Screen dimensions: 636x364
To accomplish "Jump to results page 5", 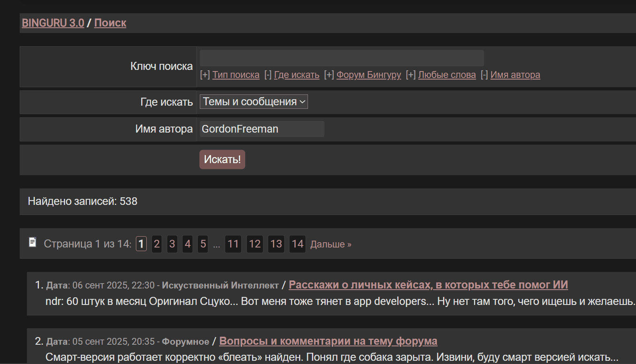I will (203, 244).
